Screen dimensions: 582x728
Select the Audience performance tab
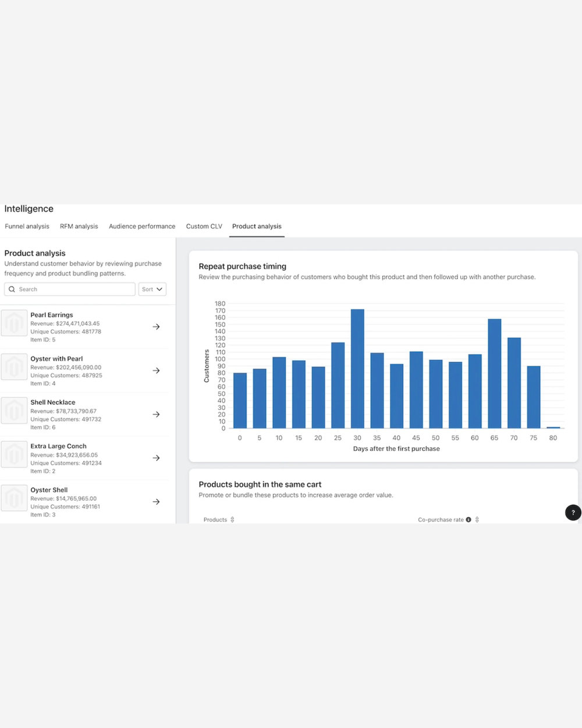[x=142, y=226]
